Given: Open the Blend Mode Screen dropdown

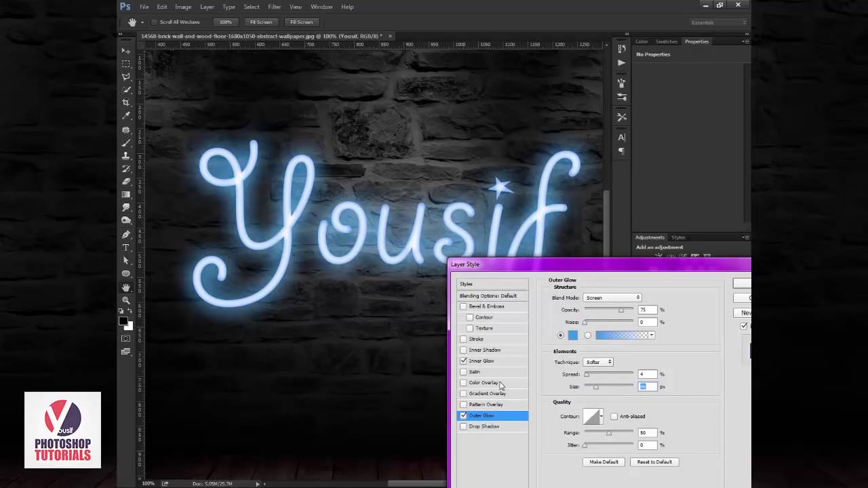Looking at the screenshot, I should tap(612, 298).
